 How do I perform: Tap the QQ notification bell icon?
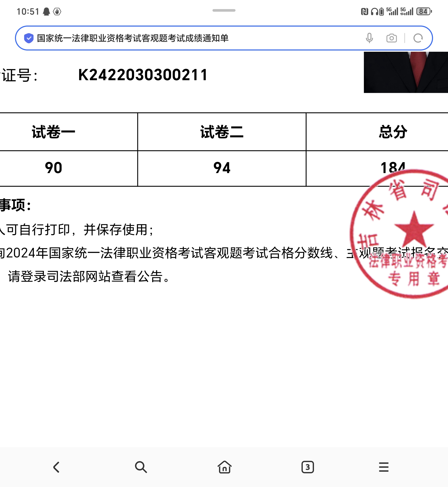click(46, 11)
